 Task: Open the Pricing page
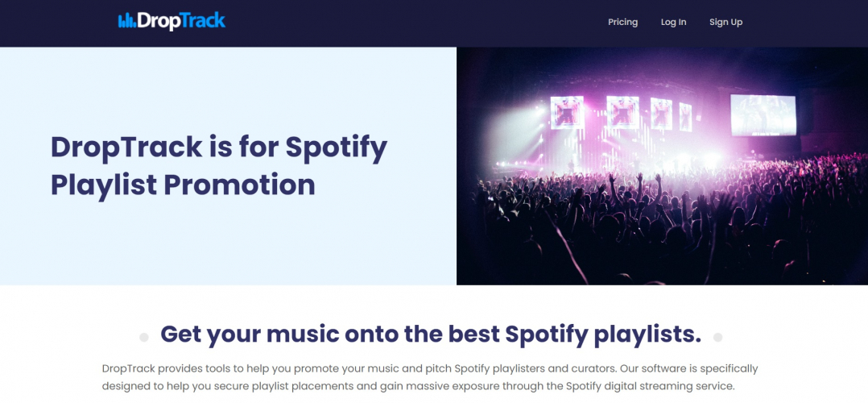point(622,23)
